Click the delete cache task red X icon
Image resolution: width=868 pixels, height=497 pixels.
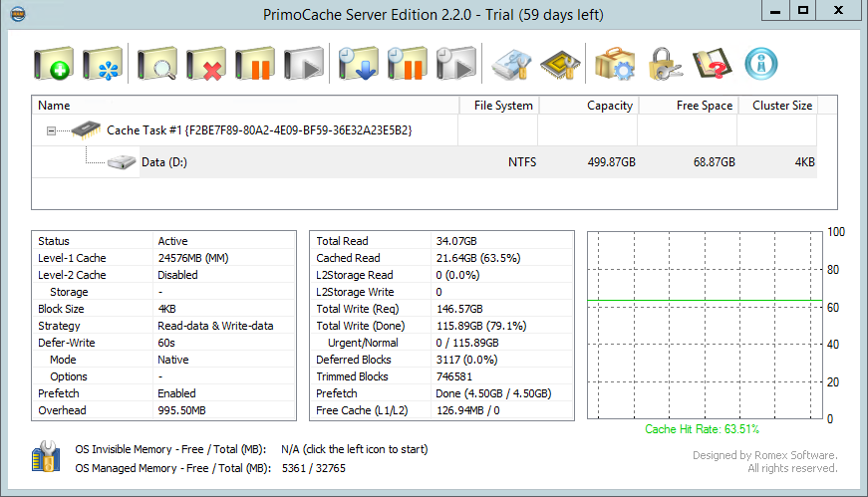pos(206,64)
